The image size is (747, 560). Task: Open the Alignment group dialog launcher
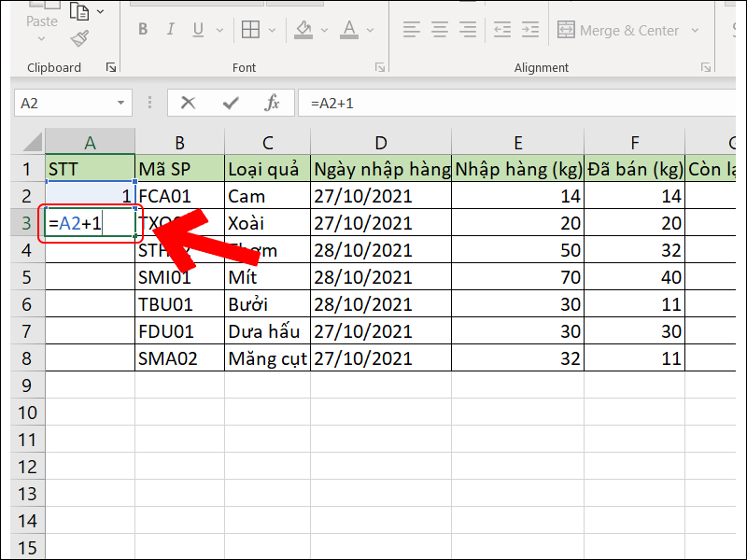coord(708,67)
